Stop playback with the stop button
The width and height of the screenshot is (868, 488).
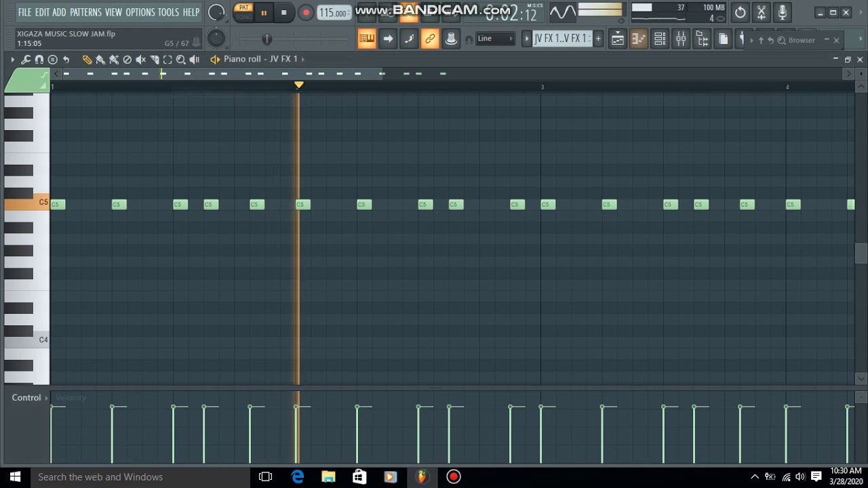pos(283,12)
